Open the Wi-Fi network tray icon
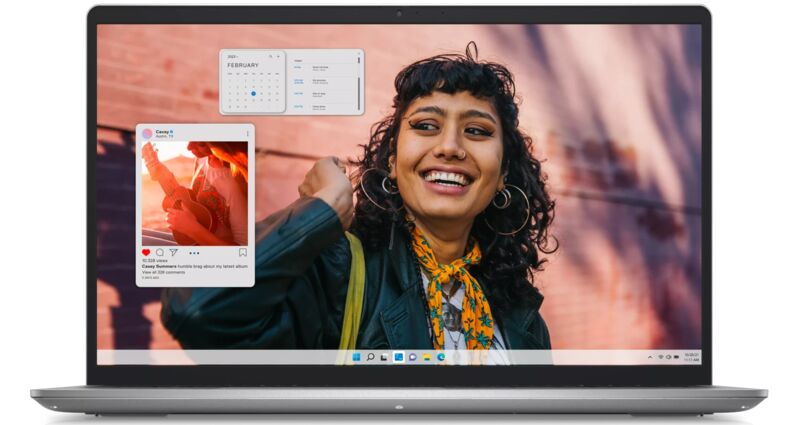The width and height of the screenshot is (800, 425). pos(661,357)
